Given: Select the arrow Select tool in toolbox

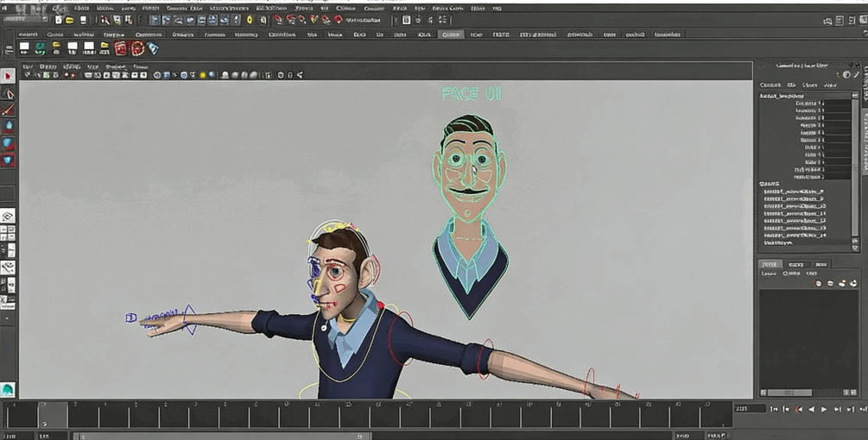Looking at the screenshot, I should 8,76.
